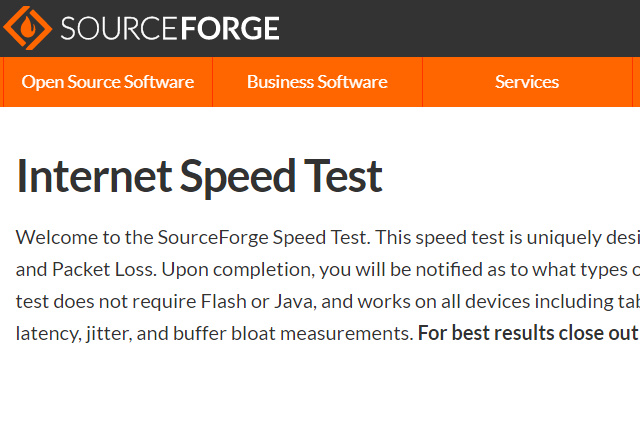
Task: Click 'SourceForge Speed Test' in the paragraph
Action: tap(264, 237)
